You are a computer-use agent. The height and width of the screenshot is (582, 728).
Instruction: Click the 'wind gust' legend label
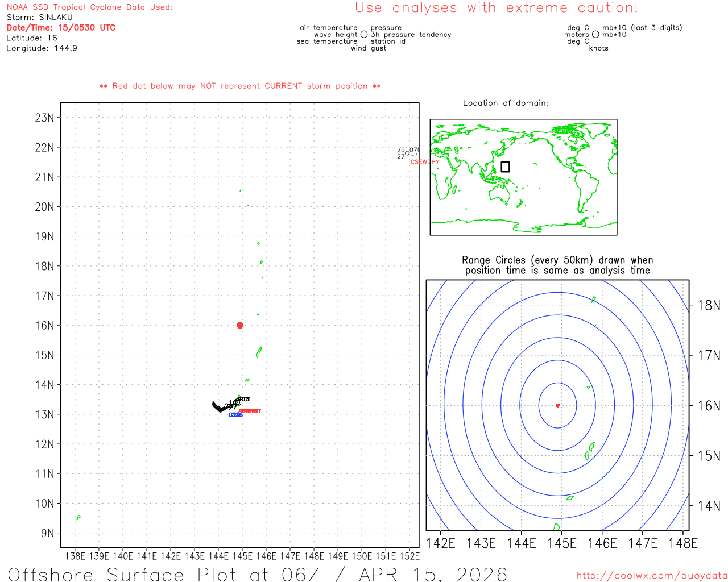tap(369, 48)
